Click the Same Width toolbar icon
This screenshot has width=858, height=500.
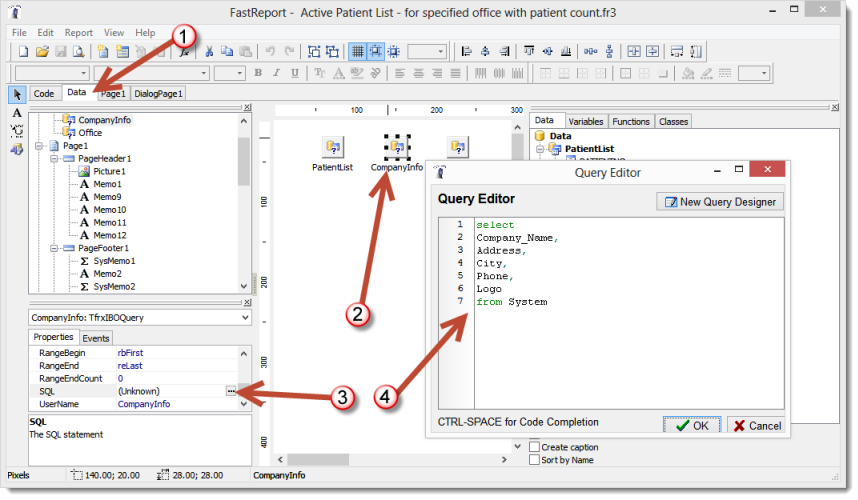[x=677, y=51]
